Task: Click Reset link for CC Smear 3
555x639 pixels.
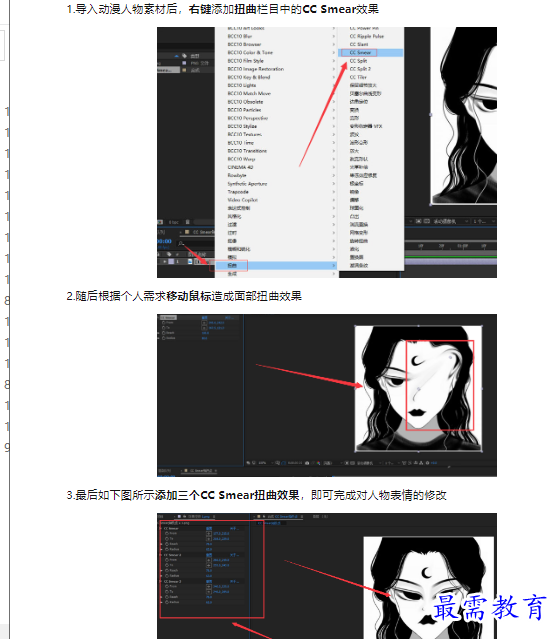Action: coord(209,582)
